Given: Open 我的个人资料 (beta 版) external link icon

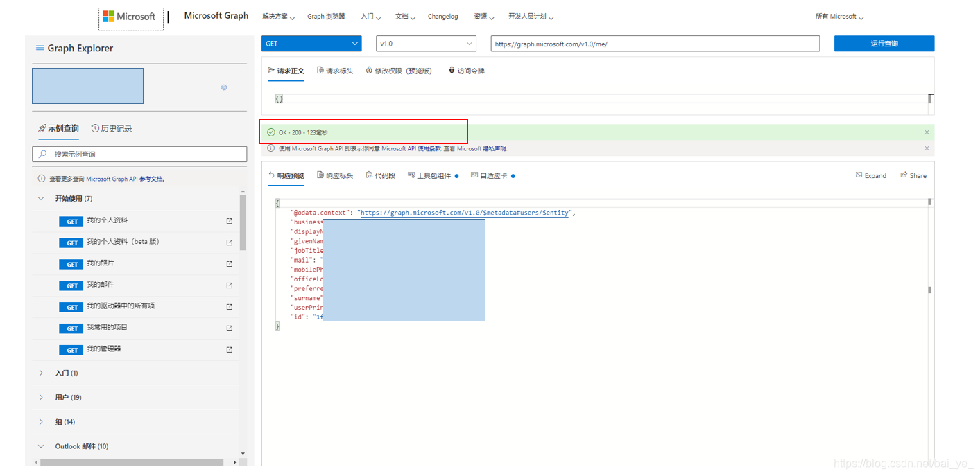Looking at the screenshot, I should pos(230,243).
